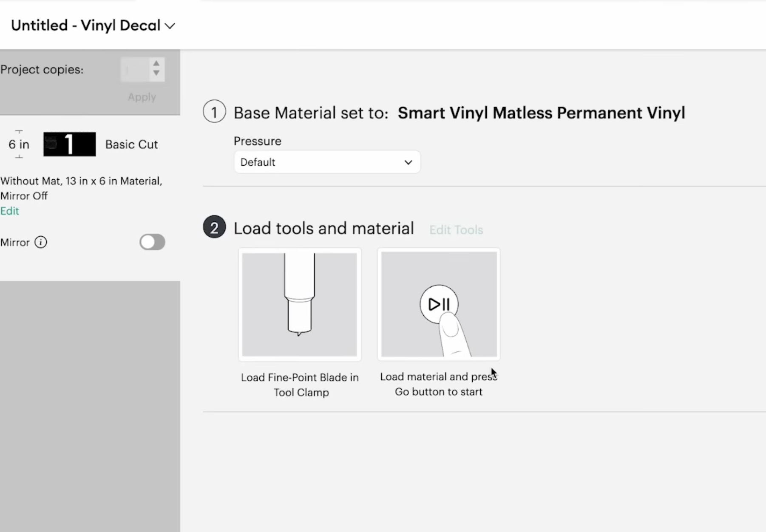766x532 pixels.
Task: Click the Apply button
Action: 142,97
